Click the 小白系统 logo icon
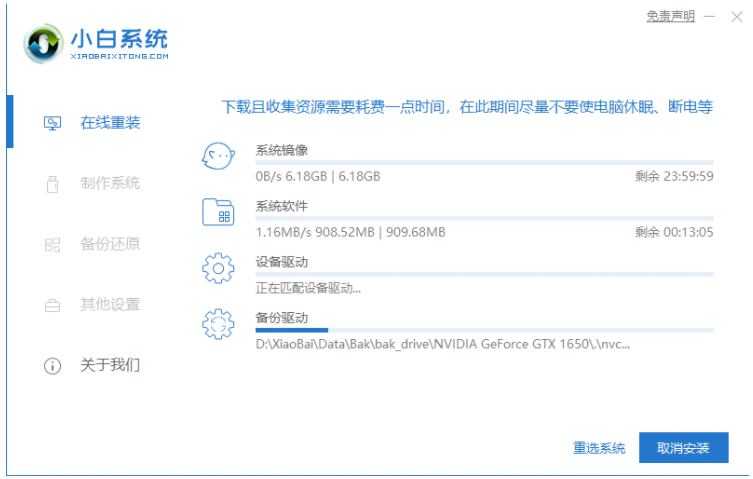This screenshot has height=479, width=753. [x=43, y=44]
